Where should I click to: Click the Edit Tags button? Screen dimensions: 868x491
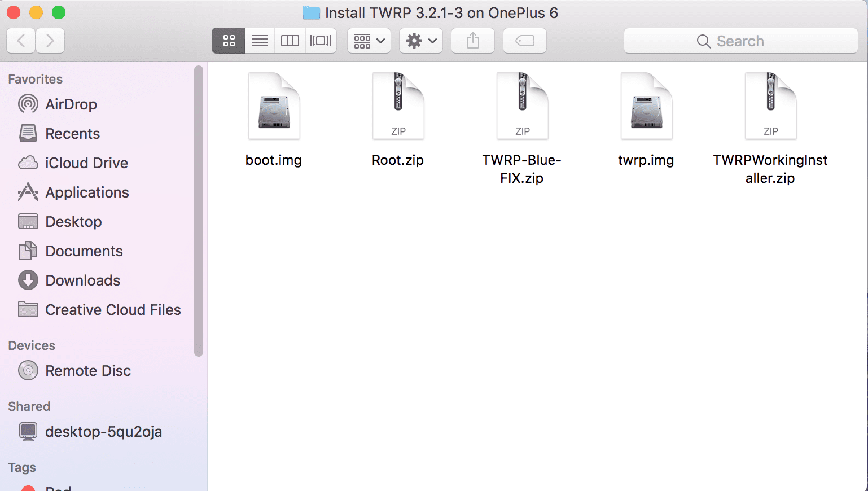524,41
